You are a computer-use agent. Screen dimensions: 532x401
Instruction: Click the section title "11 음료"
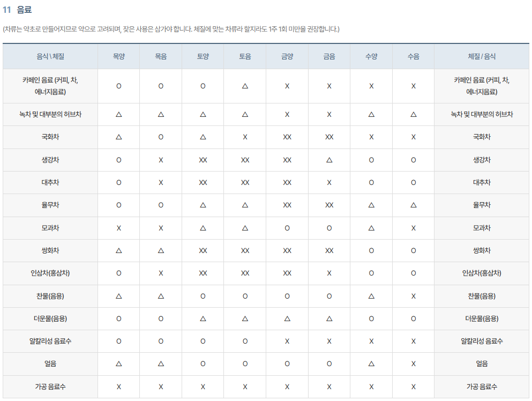click(x=17, y=10)
